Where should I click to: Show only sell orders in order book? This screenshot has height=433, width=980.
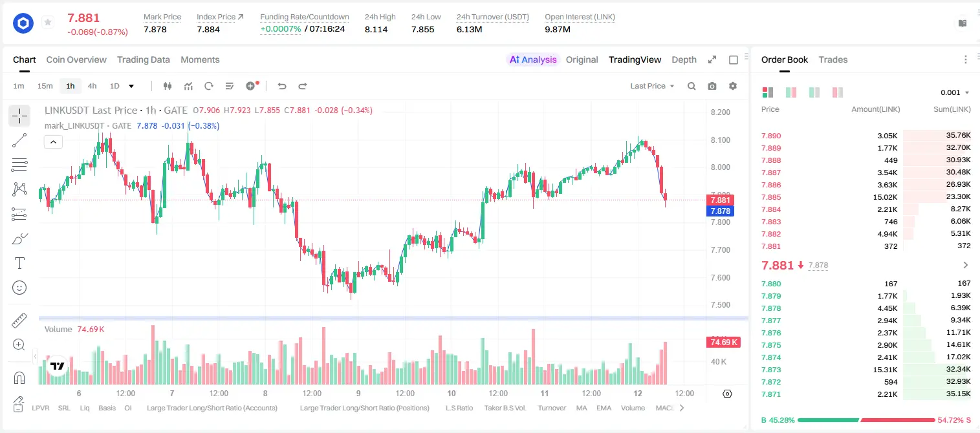837,92
